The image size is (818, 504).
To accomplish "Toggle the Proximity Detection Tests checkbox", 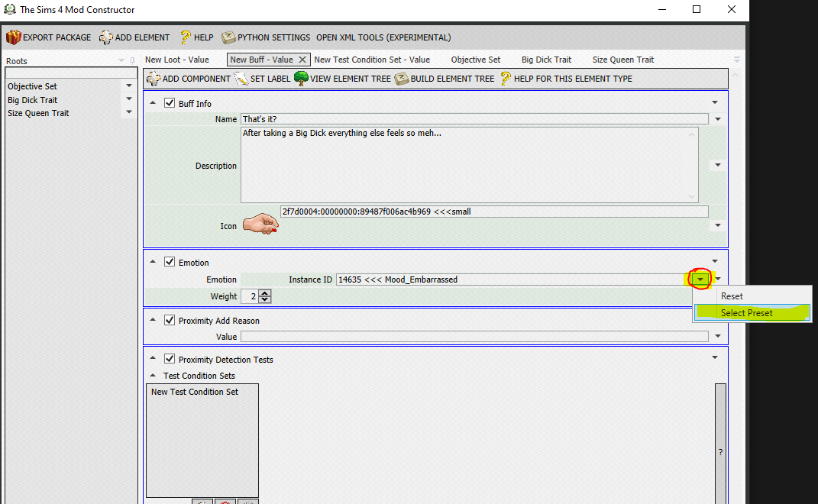I will tap(170, 358).
